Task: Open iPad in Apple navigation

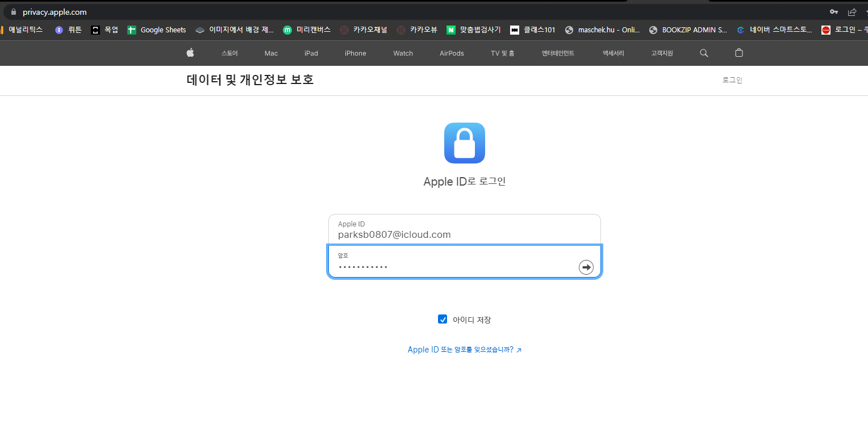Action: (x=311, y=53)
